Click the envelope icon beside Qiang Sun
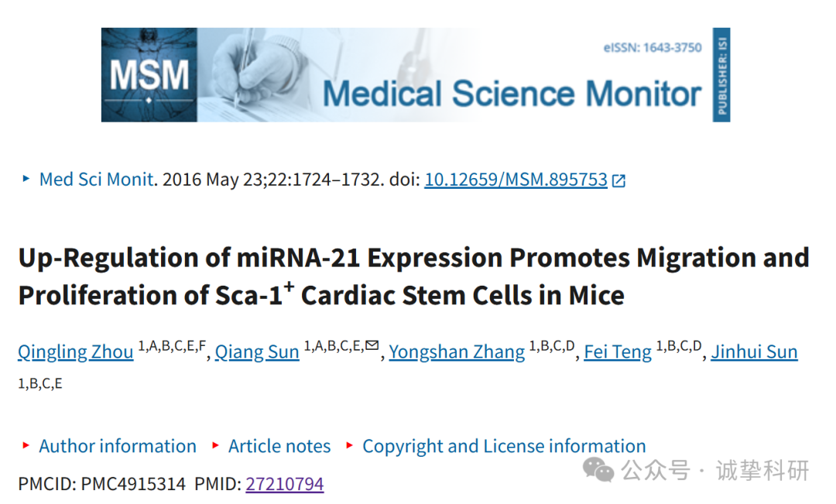 click(372, 345)
